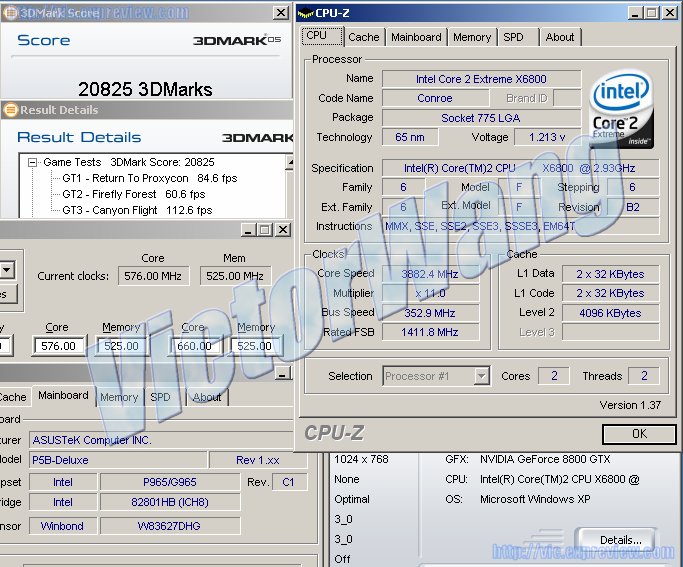Image resolution: width=683 pixels, height=567 pixels.
Task: Click the Threads count value
Action: click(644, 376)
